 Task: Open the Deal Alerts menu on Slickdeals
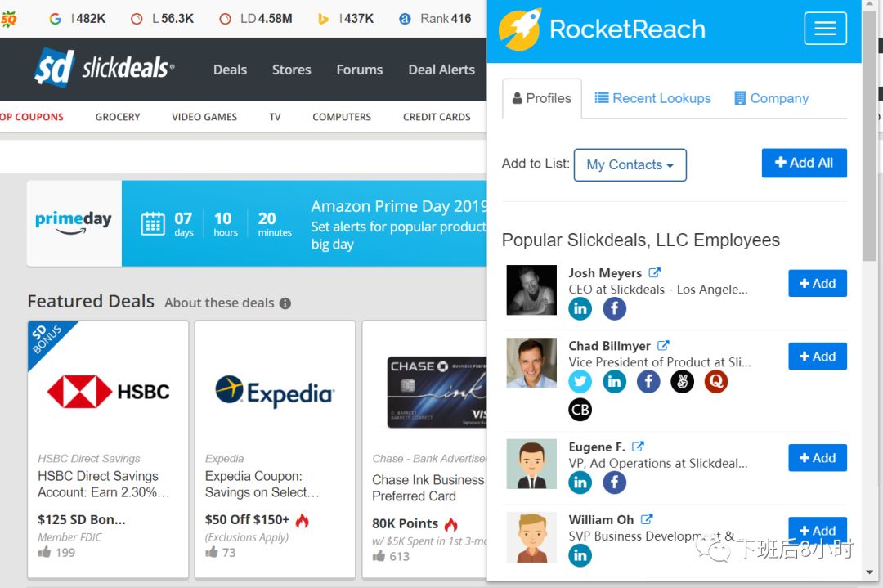click(x=441, y=70)
